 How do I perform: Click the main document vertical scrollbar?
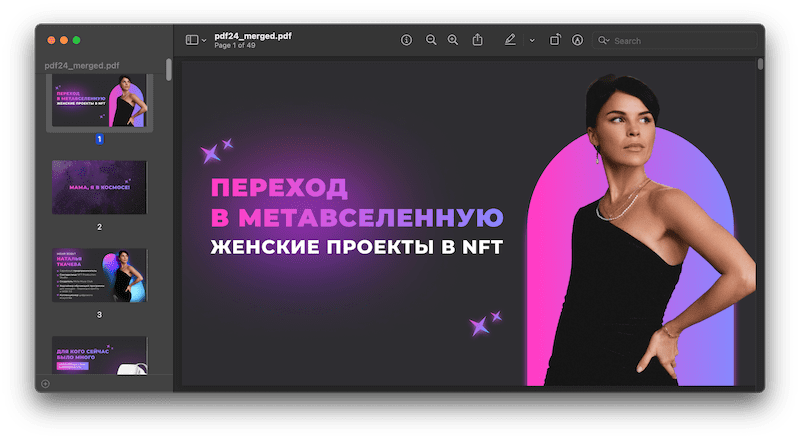click(760, 64)
